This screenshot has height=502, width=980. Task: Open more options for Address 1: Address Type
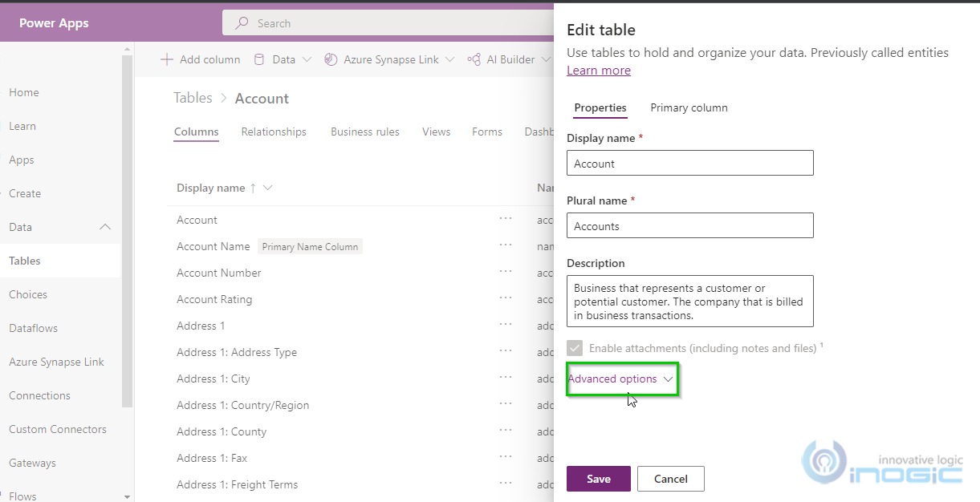(505, 350)
